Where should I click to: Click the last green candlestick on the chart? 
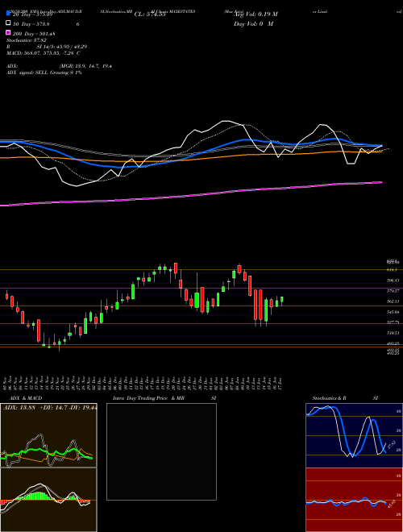point(282,299)
